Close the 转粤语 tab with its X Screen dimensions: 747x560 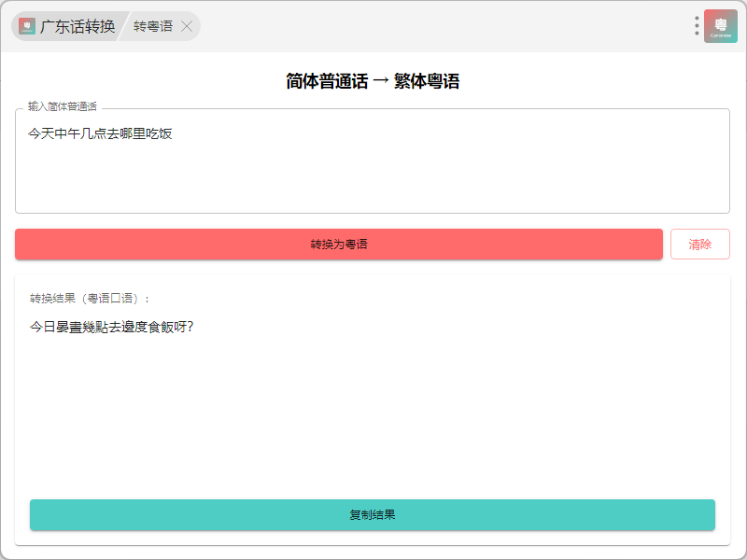(x=187, y=26)
